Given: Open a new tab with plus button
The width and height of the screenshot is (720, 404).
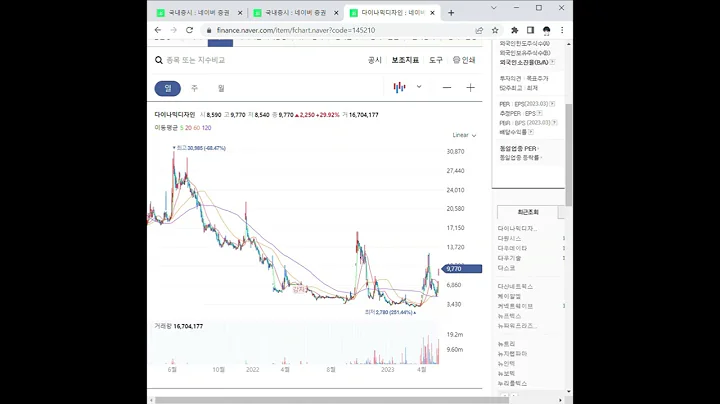Looking at the screenshot, I should (451, 13).
